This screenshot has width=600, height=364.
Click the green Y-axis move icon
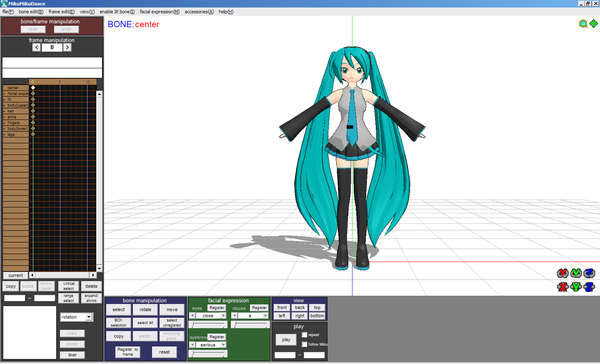click(576, 287)
